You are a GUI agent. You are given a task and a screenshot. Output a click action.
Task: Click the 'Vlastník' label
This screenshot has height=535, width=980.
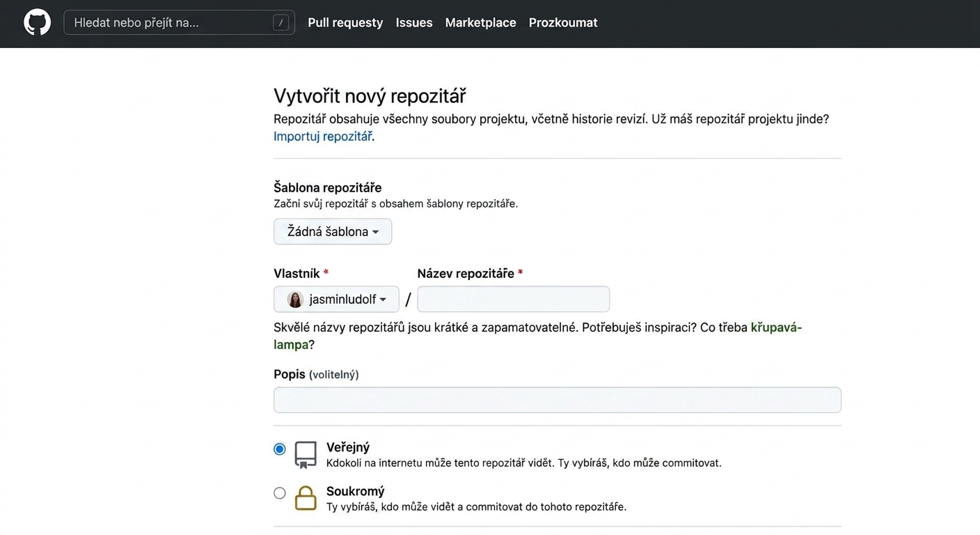pos(297,274)
